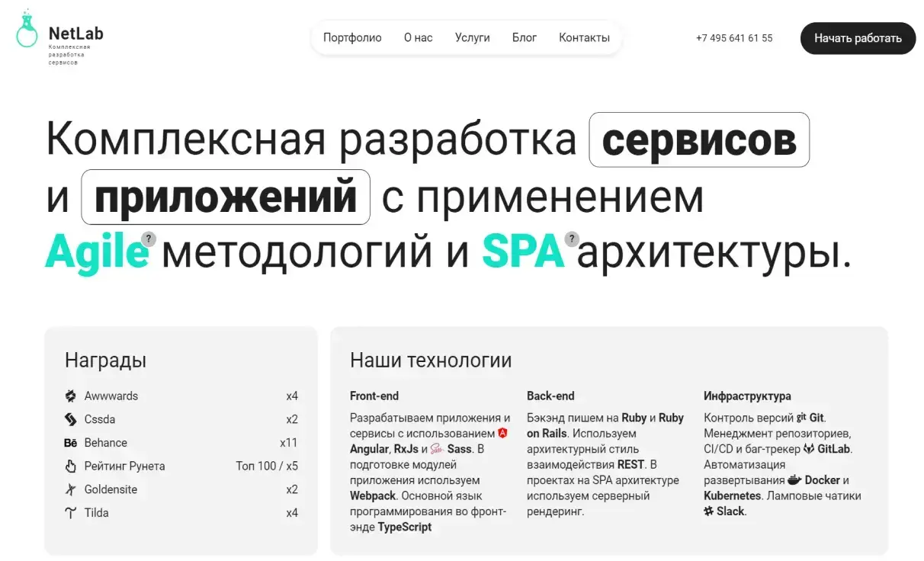
Task: Click the bold word RxJs
Action: (x=406, y=449)
